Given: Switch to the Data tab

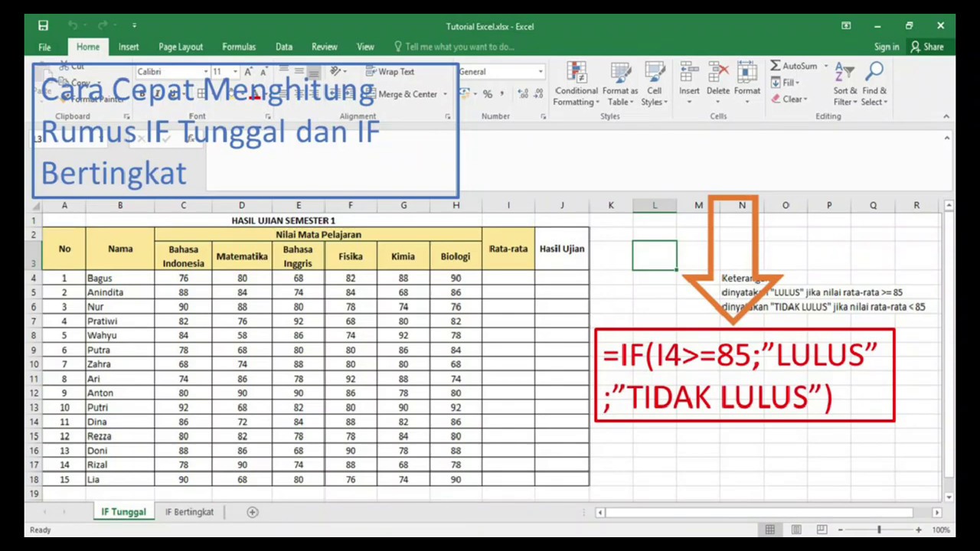Looking at the screenshot, I should tap(284, 47).
